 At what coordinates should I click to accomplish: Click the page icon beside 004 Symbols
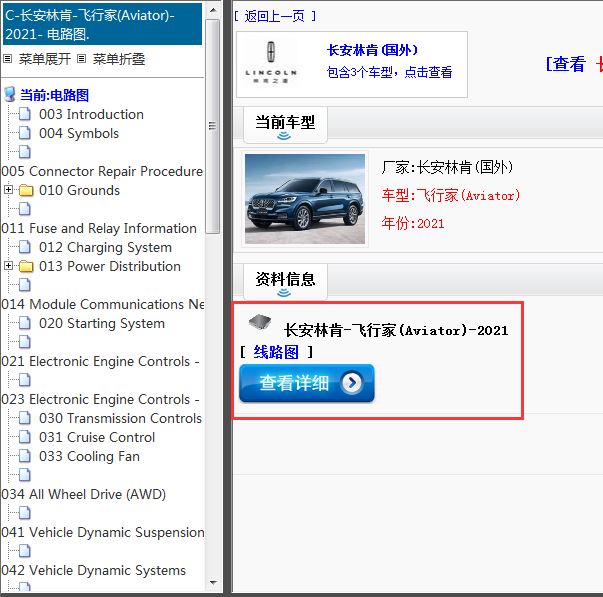point(25,133)
